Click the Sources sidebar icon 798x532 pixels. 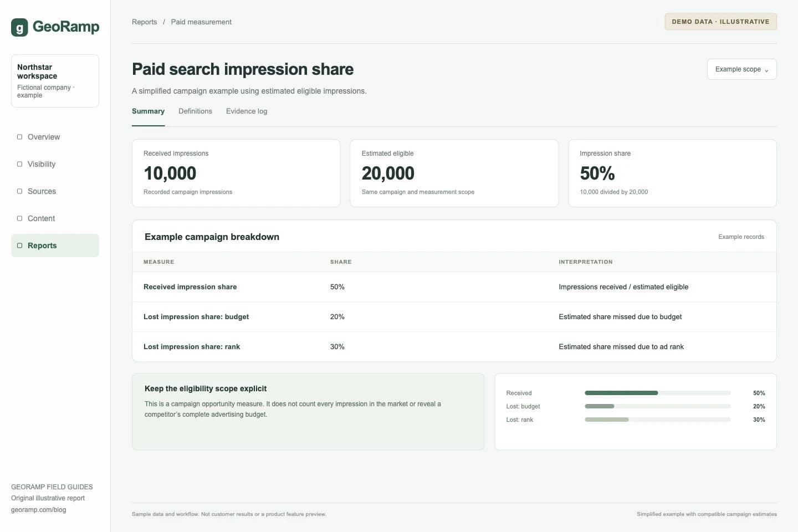click(20, 191)
